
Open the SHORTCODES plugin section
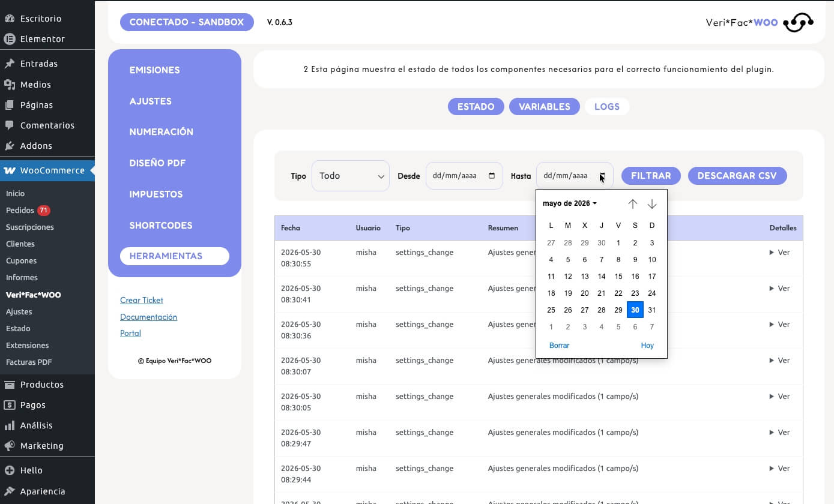[161, 226]
